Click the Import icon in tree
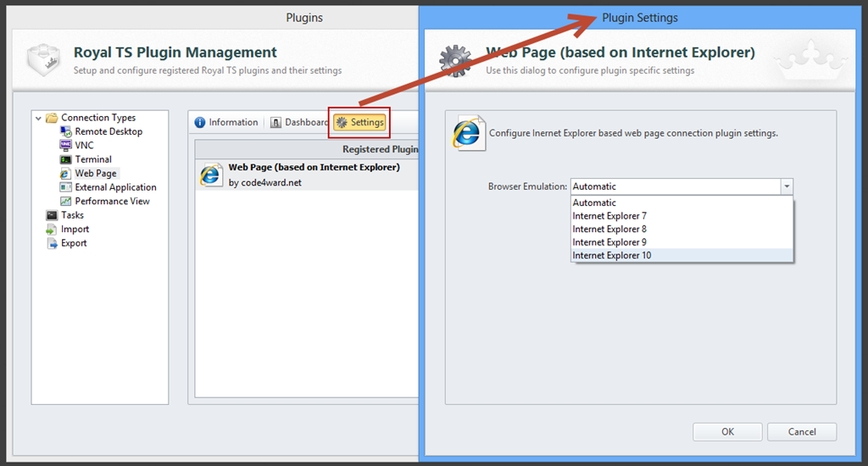The width and height of the screenshot is (868, 466). click(x=52, y=229)
